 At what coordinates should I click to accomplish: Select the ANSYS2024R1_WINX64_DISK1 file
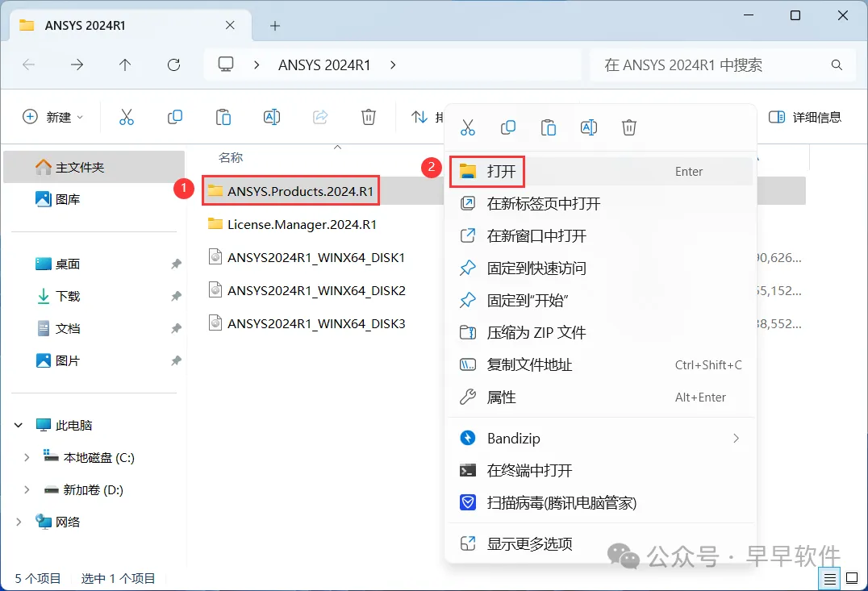pyautogui.click(x=307, y=257)
